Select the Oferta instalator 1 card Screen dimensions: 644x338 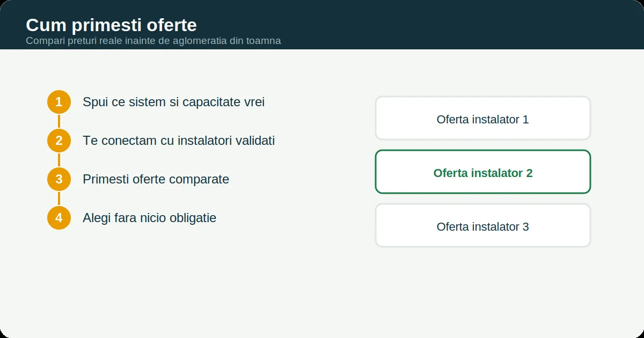click(483, 118)
